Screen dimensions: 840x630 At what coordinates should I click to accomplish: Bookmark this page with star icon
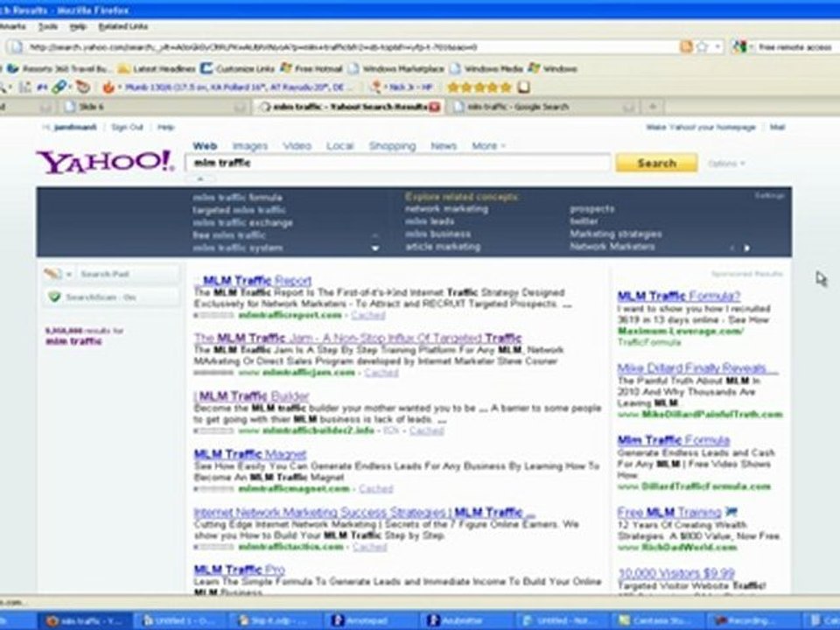pos(702,47)
